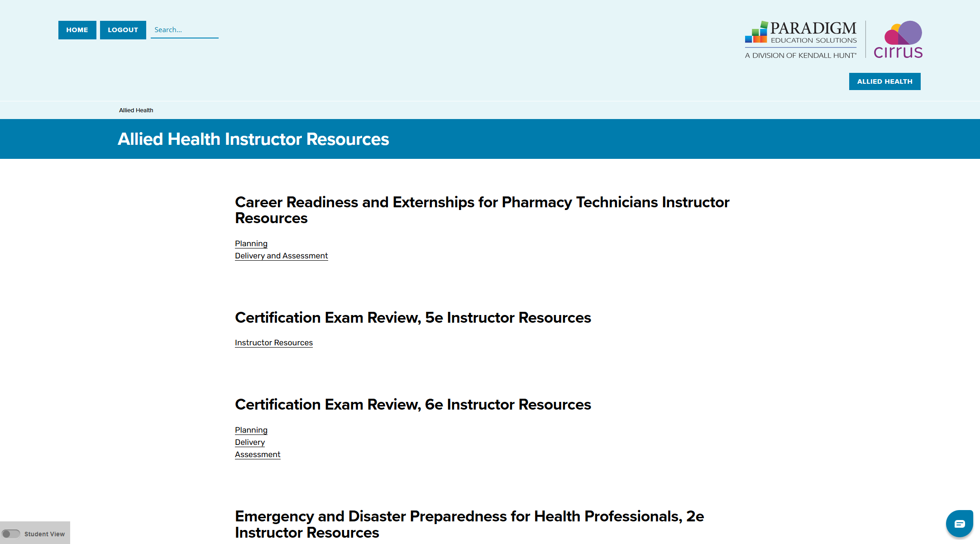The image size is (980, 544).
Task: Open Instructor Resources for Certification Exam 5e
Action: [274, 343]
